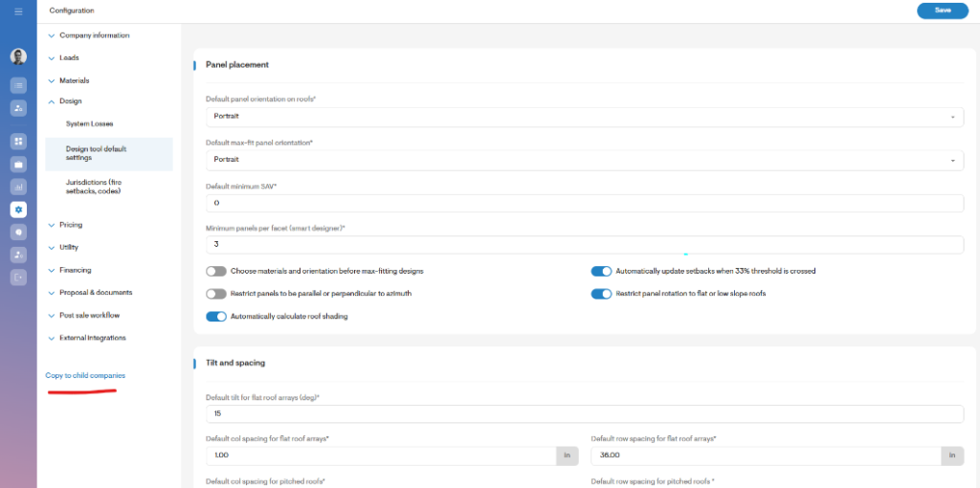Open default panel orientation on roofs dropdown

click(584, 116)
